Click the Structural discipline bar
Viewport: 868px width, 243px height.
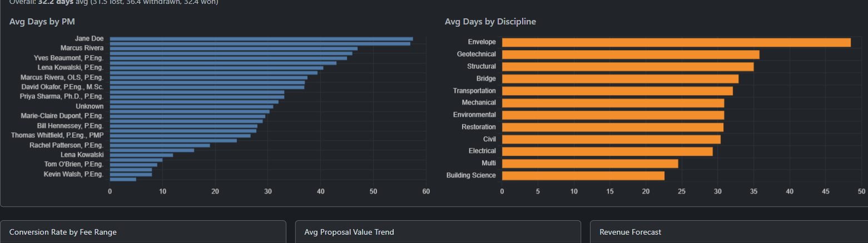point(627,67)
